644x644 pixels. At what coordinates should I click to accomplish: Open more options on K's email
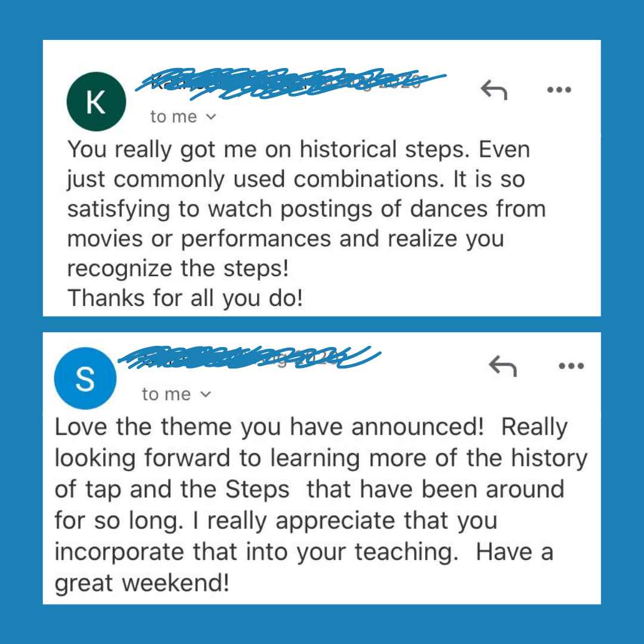click(x=559, y=90)
